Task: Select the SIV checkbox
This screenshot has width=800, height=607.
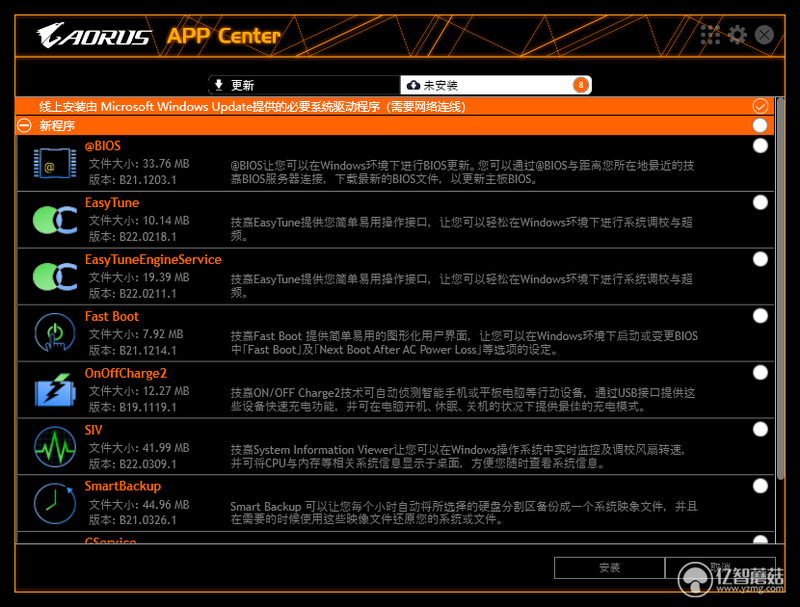Action: (760, 429)
